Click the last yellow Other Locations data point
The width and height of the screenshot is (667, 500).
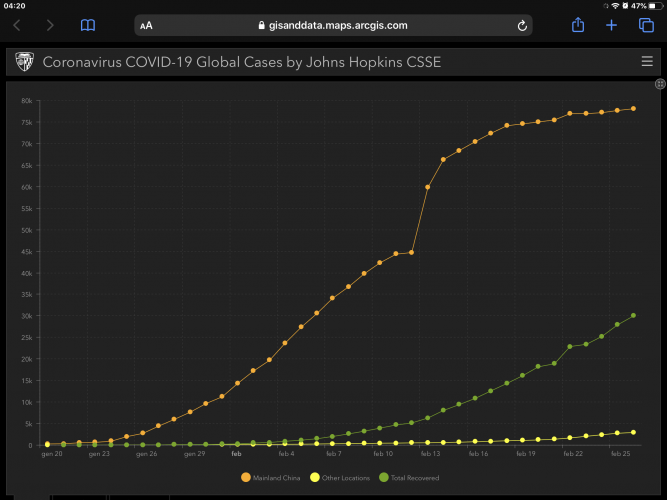coord(634,432)
